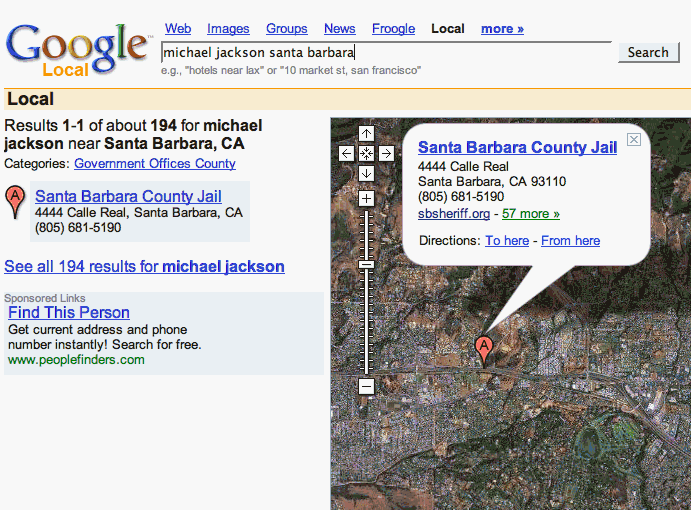Click the recenter map icon between arrows

[x=366, y=153]
